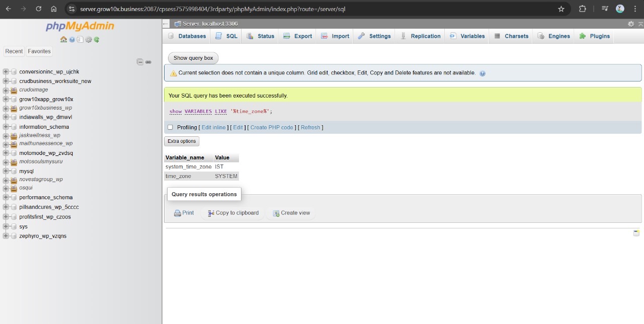The image size is (644, 324).
Task: Bookmark this page with star icon
Action: (561, 9)
